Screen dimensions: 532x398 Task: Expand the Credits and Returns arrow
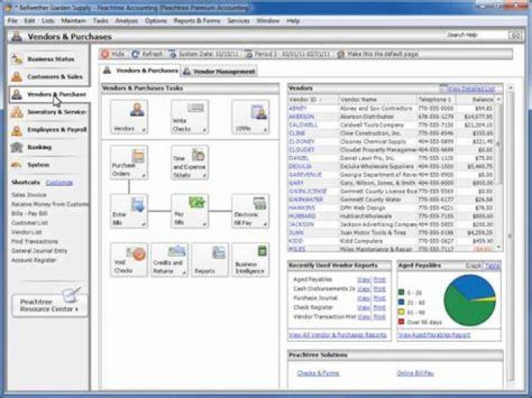click(x=183, y=273)
